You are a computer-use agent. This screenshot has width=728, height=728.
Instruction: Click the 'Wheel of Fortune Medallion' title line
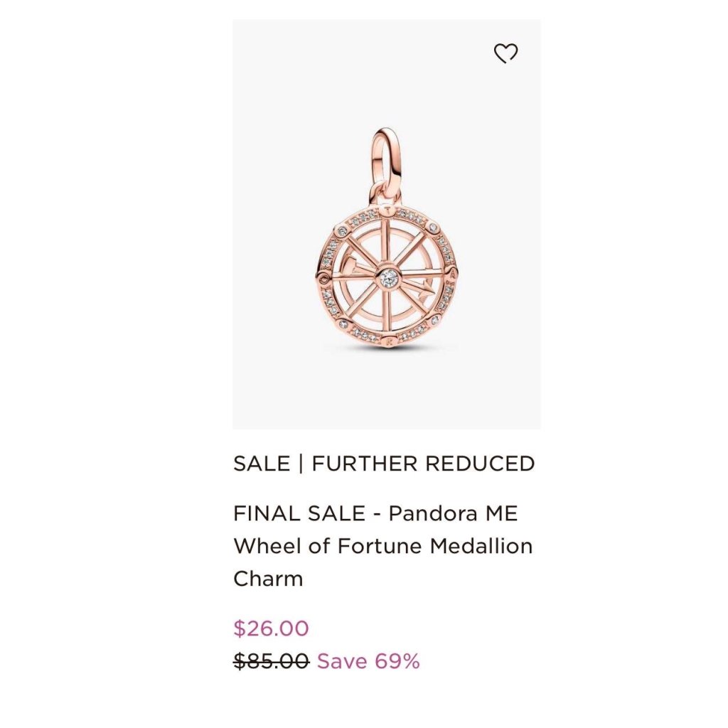click(383, 545)
